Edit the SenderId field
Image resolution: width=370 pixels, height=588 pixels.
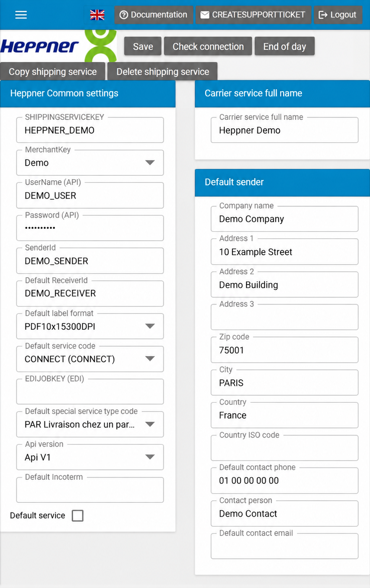(x=90, y=261)
